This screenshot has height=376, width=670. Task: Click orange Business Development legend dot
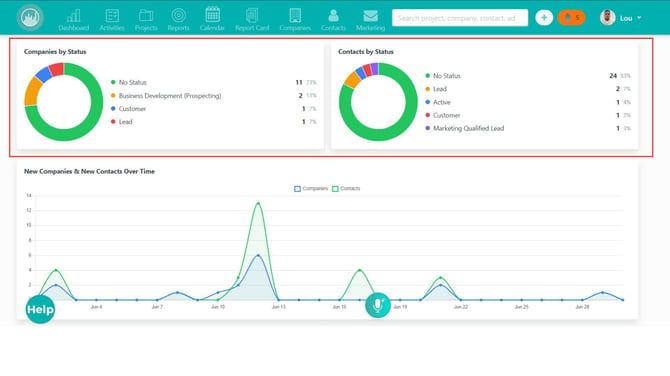tap(113, 95)
